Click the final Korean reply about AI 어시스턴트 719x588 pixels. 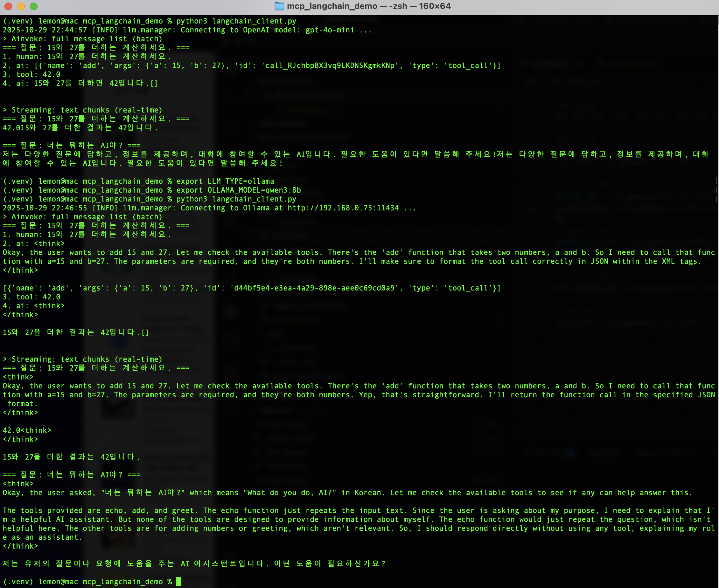(x=194, y=564)
